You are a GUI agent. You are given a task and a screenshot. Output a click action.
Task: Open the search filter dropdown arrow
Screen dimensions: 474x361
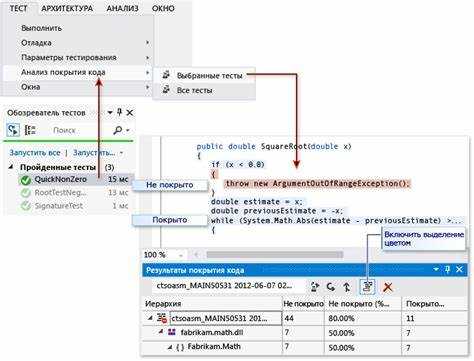pyautogui.click(x=128, y=130)
